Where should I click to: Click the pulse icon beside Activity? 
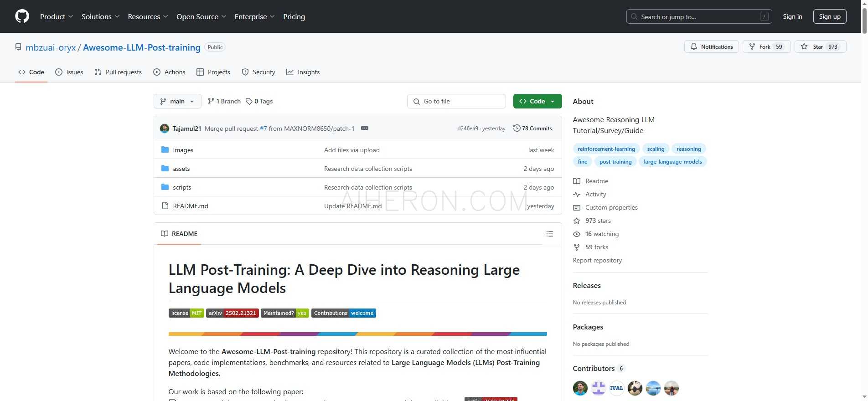(x=577, y=194)
